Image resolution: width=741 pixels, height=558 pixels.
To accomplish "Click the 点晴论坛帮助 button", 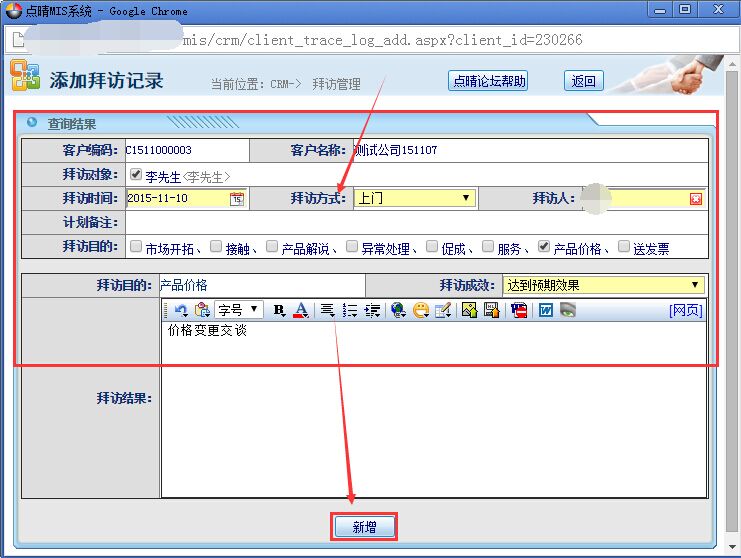I will coord(488,81).
